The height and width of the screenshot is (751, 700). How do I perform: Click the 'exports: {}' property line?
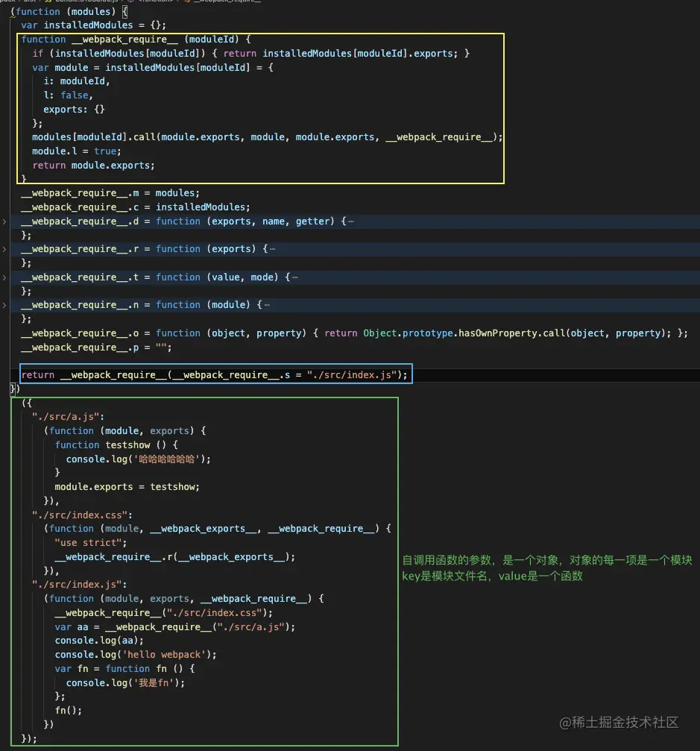click(x=74, y=109)
